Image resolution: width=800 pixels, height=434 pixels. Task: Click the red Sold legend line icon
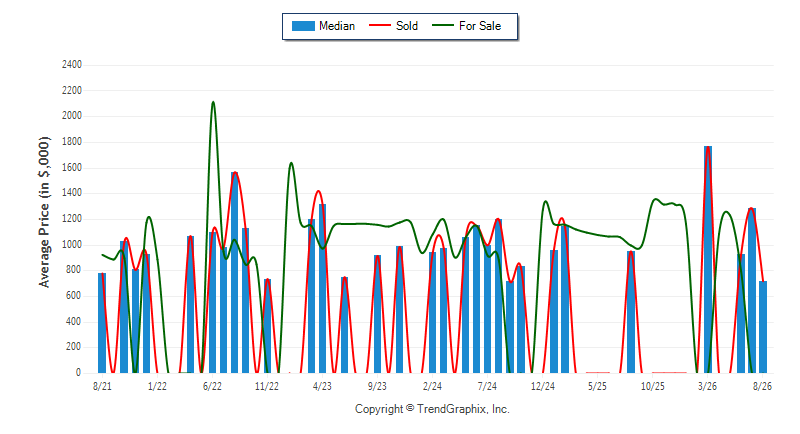tap(380, 25)
